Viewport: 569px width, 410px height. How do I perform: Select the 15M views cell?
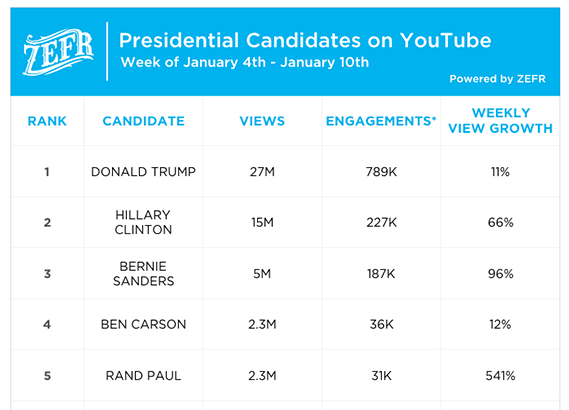262,222
